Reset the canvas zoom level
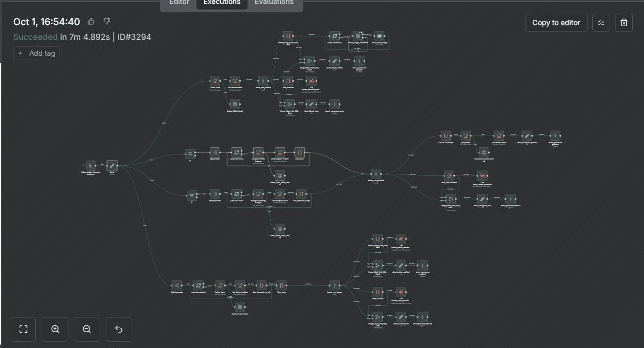Screen dimensions: 644x348 119,329
